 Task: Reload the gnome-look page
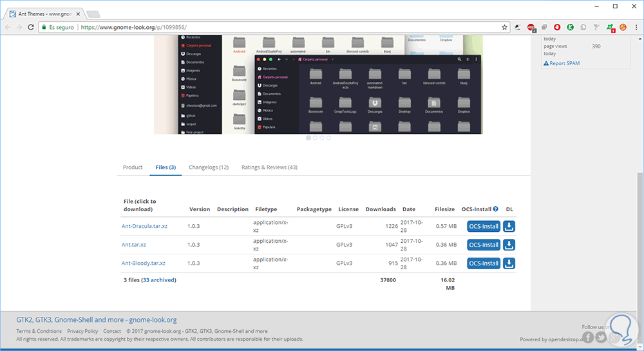click(31, 27)
